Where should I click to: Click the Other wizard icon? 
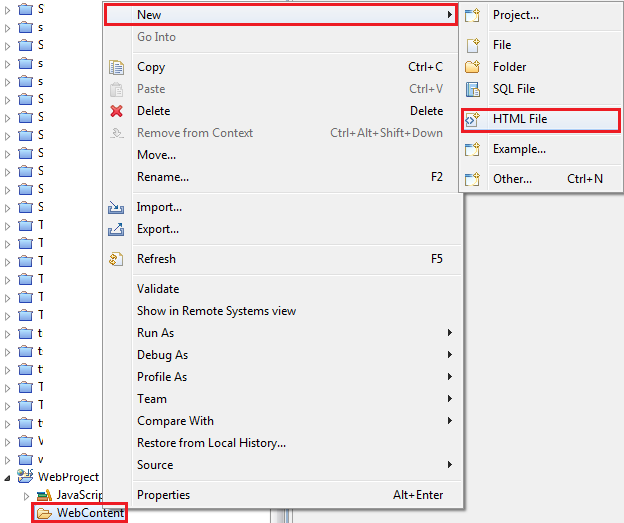click(x=472, y=180)
